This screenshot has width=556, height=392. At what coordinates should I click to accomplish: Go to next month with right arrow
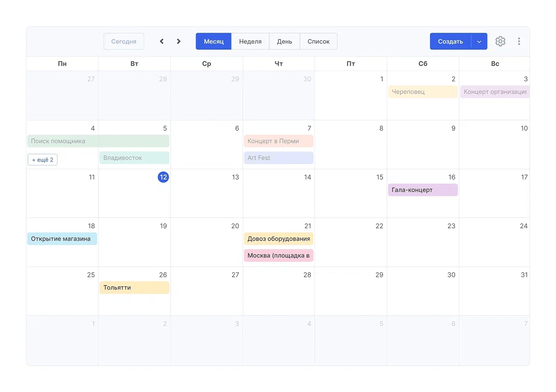(179, 41)
